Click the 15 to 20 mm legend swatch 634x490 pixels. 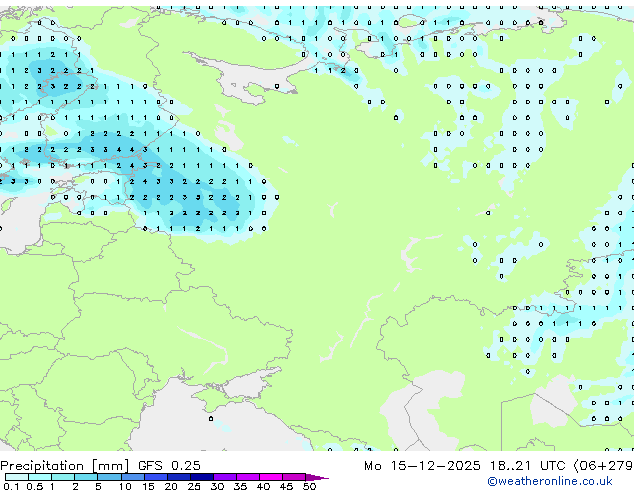point(155,477)
